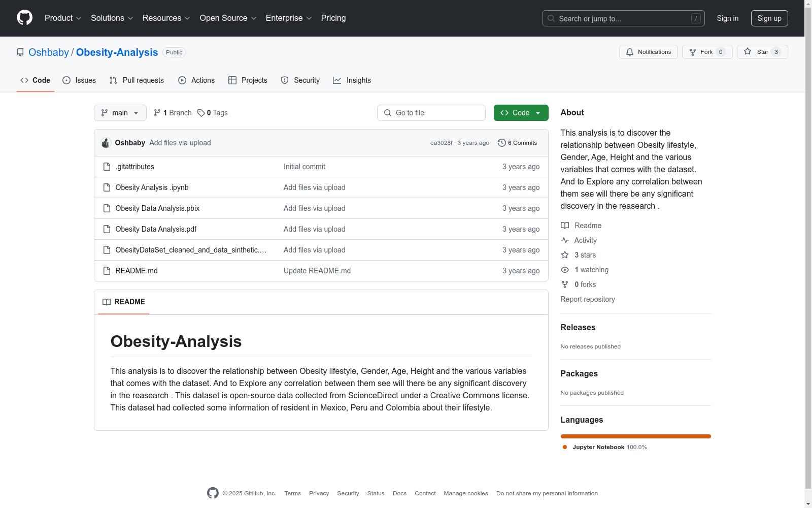The width and height of the screenshot is (812, 508).
Task: Click the Update README.md commit message
Action: pos(317,271)
